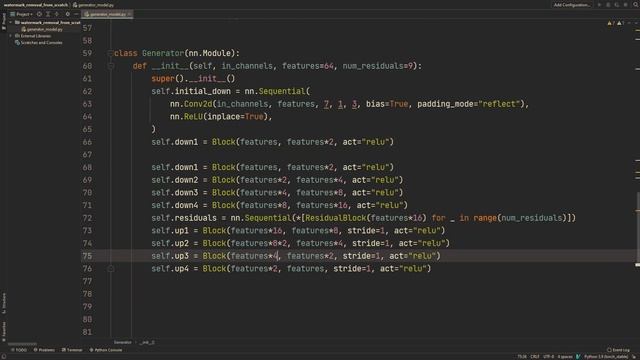
Task: Click line number 75 in the gutter
Action: [87, 256]
